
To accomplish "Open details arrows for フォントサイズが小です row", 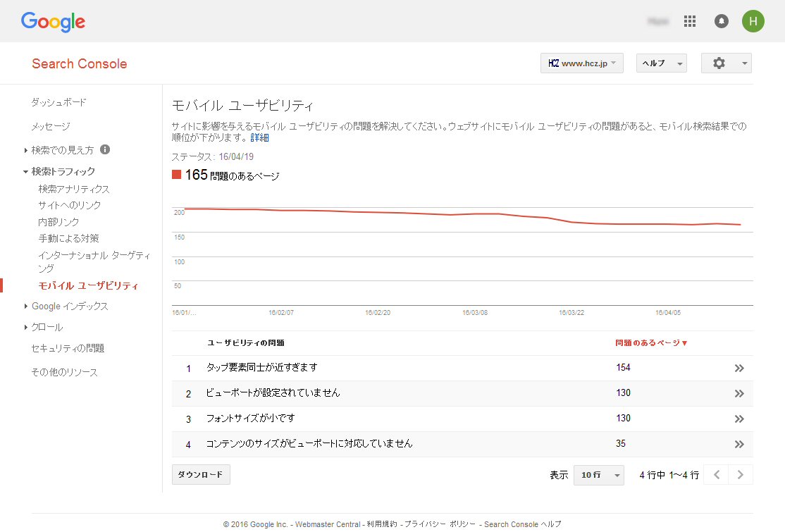I will click(x=739, y=419).
